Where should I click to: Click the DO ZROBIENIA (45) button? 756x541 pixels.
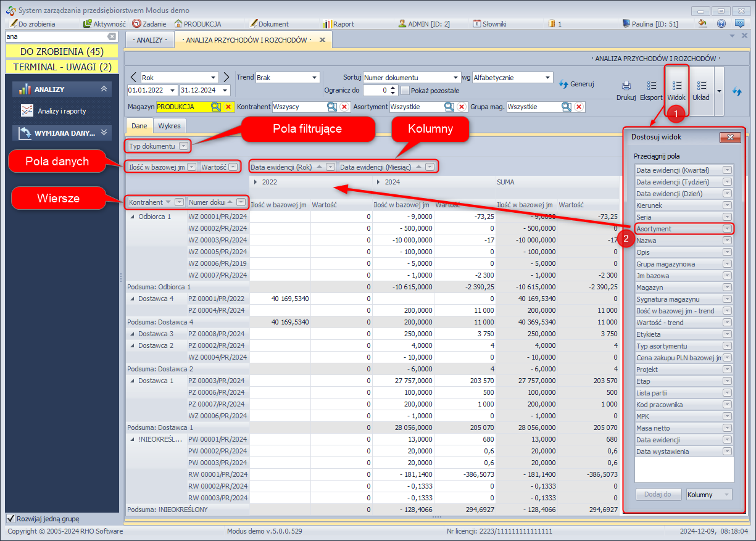coord(62,51)
